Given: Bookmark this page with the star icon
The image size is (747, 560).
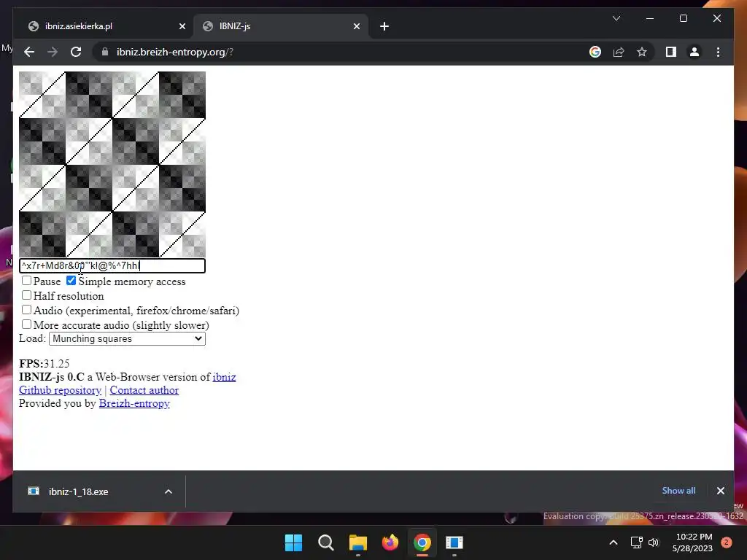Looking at the screenshot, I should (x=642, y=52).
